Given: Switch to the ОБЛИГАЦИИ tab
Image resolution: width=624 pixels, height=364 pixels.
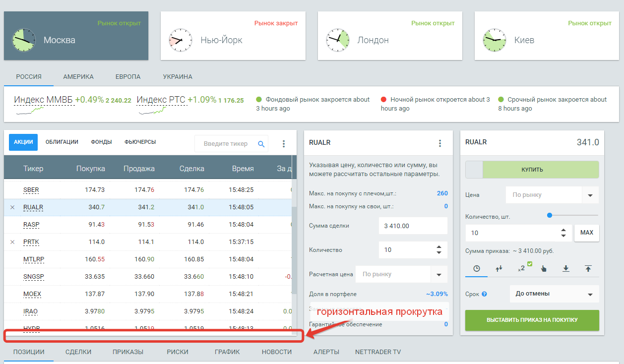Looking at the screenshot, I should click(x=62, y=142).
